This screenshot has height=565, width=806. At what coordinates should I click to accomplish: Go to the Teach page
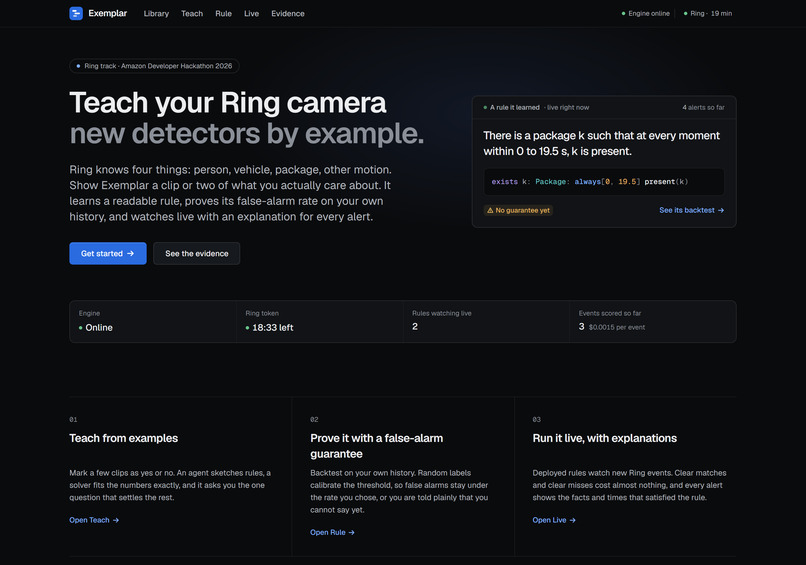192,14
